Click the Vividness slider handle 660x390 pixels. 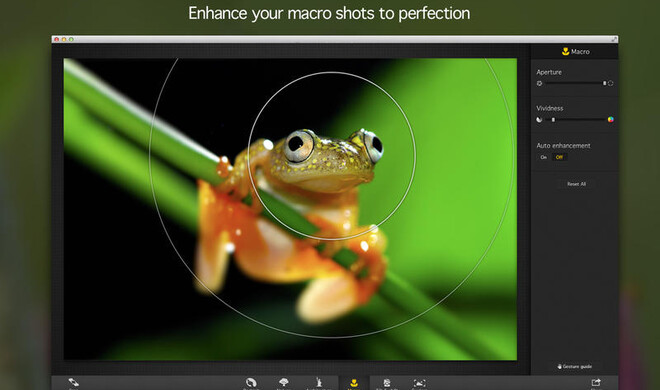click(553, 119)
